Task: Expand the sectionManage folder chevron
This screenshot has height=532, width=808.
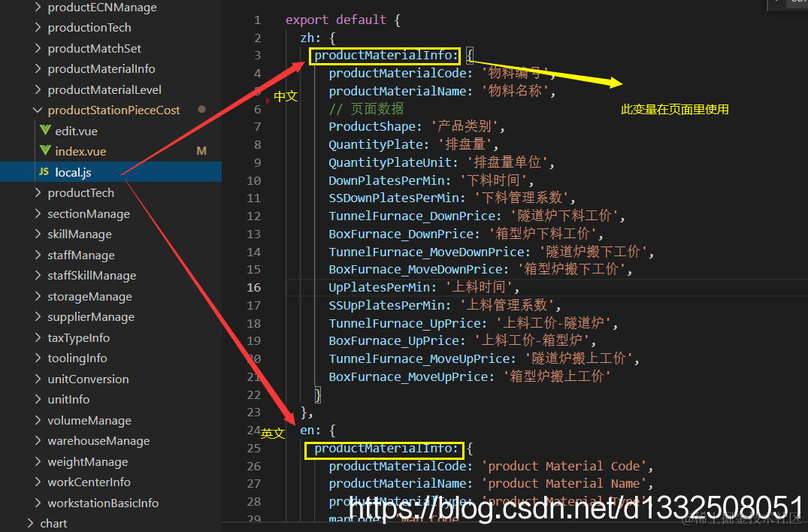Action: click(x=38, y=213)
